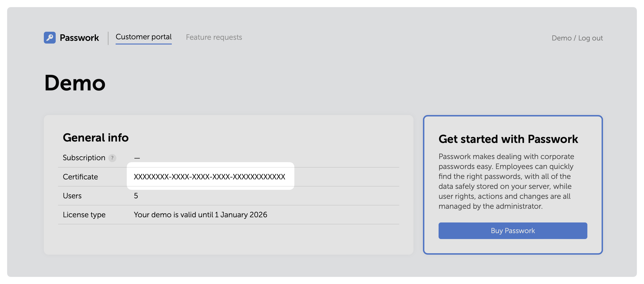Image resolution: width=644 pixels, height=284 pixels.
Task: Open the Demo account link
Action: coord(562,38)
